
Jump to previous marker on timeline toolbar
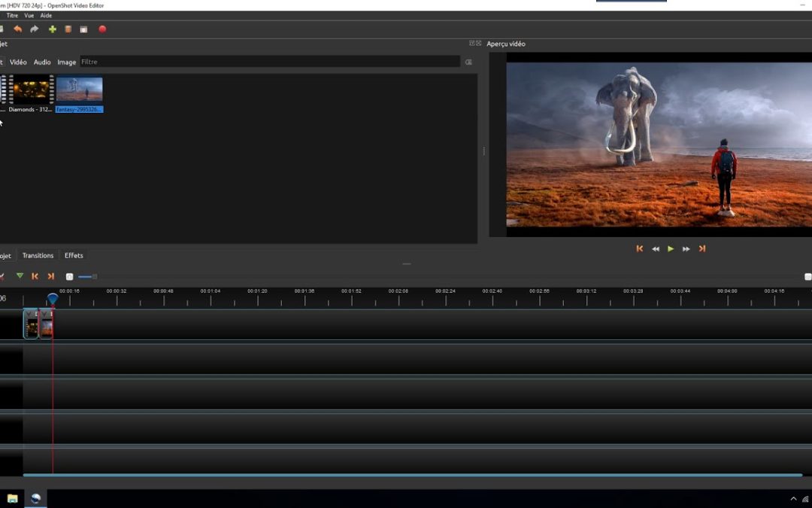pos(35,276)
